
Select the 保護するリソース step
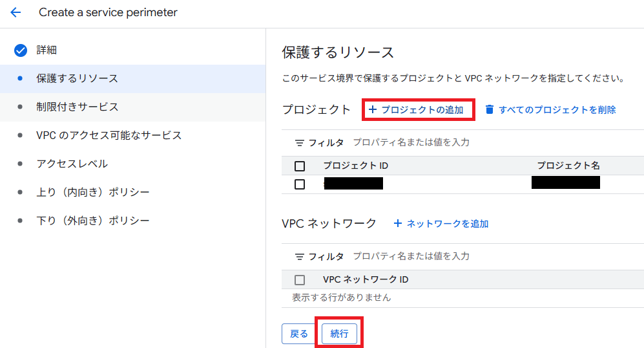point(77,78)
